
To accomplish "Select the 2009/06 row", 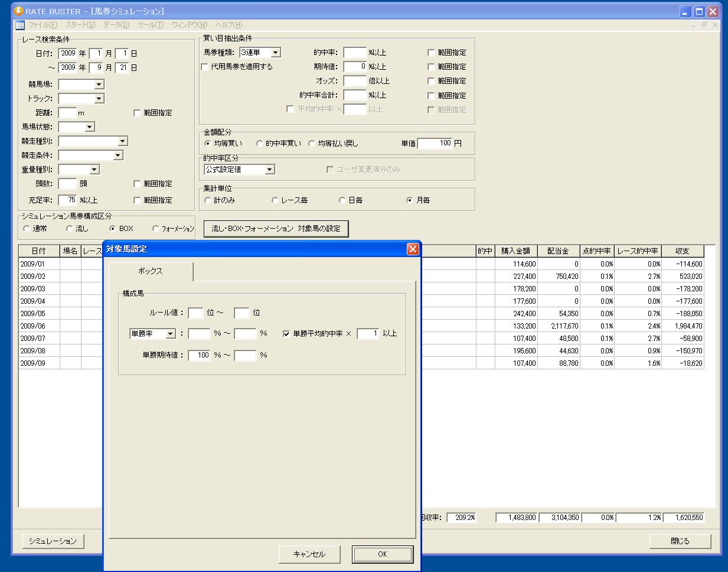I will point(361,326).
